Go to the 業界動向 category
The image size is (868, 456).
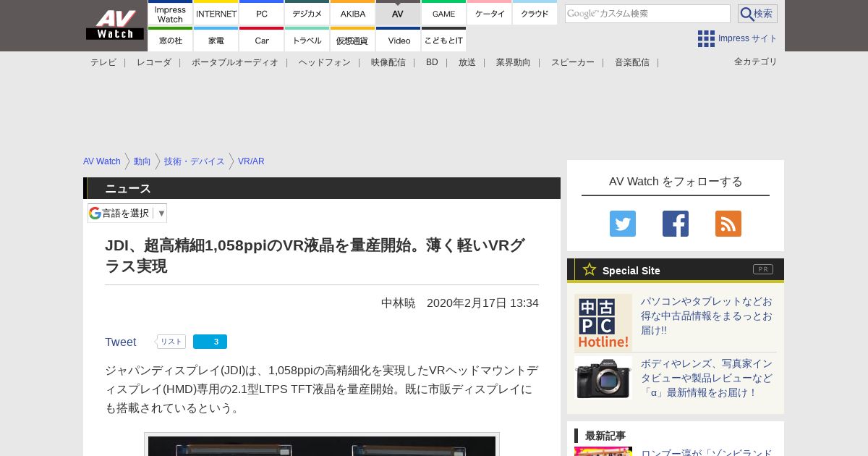tap(514, 62)
